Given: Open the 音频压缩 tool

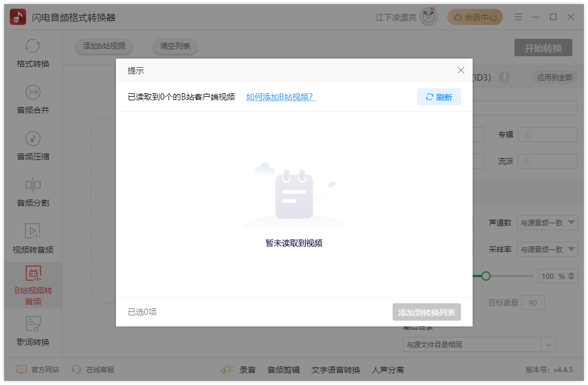Looking at the screenshot, I should tap(33, 146).
